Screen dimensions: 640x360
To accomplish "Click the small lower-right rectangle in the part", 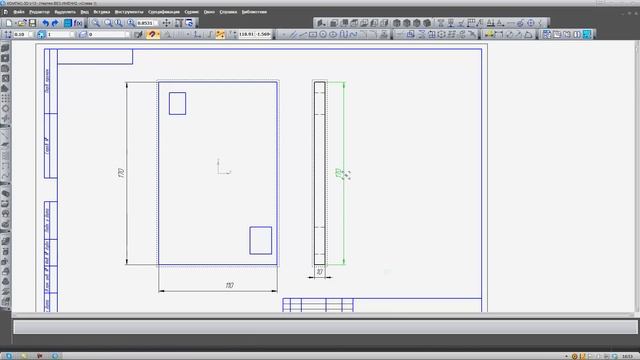I will tap(261, 240).
